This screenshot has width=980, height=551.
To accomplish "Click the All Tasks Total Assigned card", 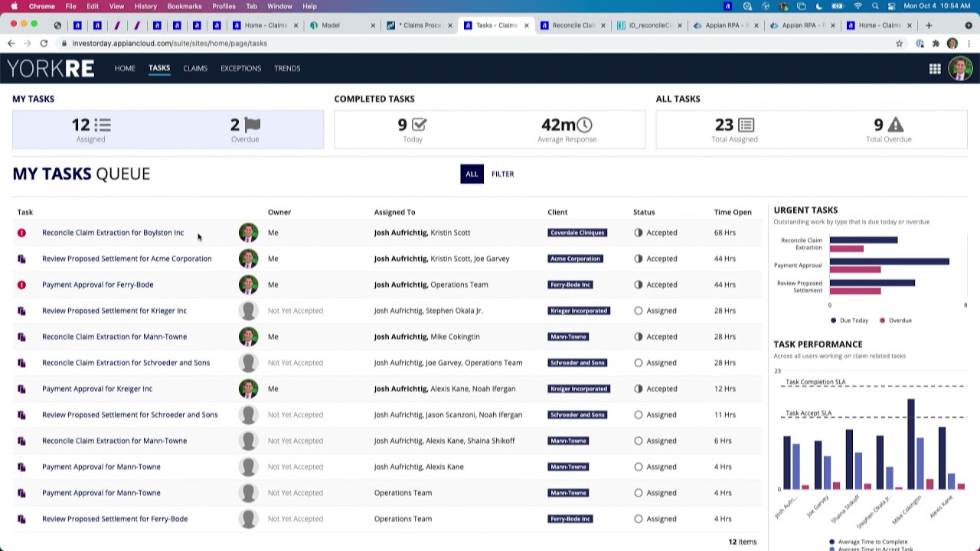I will [x=734, y=129].
